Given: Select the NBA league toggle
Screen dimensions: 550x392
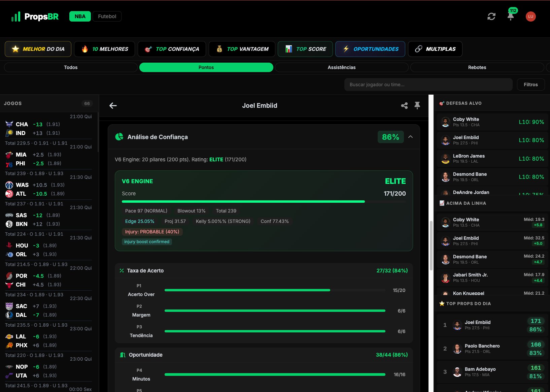Looking at the screenshot, I should click(80, 17).
